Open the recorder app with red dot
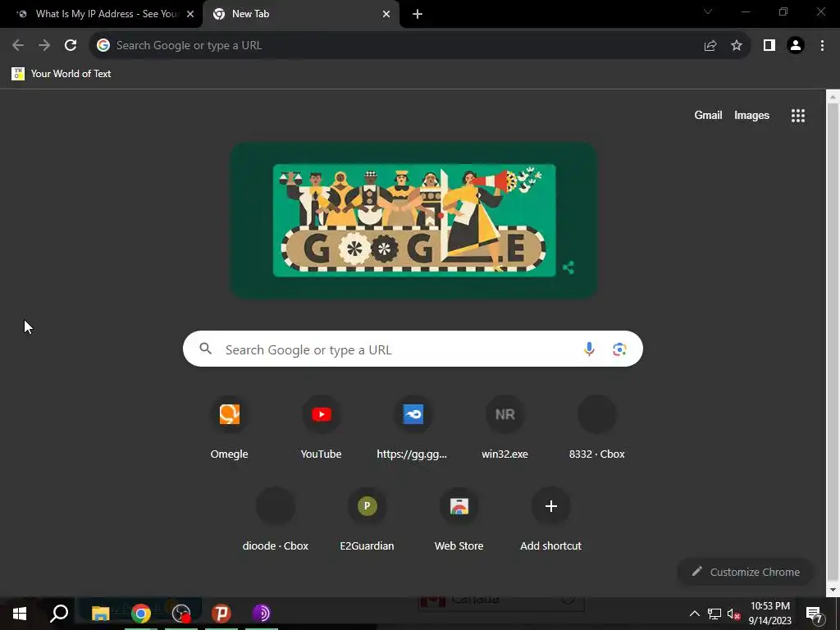 click(181, 614)
